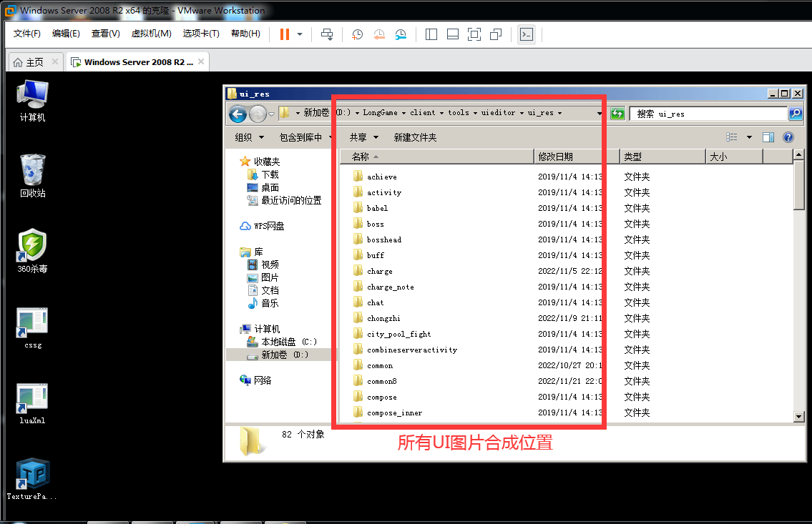Open the address bar history dropdown arrow
The width and height of the screenshot is (812, 524).
pyautogui.click(x=599, y=113)
